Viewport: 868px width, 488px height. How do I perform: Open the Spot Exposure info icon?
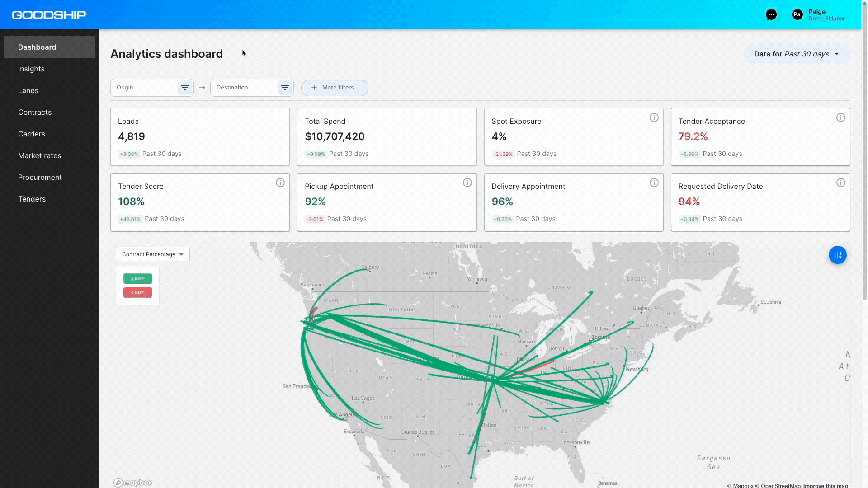(x=654, y=117)
